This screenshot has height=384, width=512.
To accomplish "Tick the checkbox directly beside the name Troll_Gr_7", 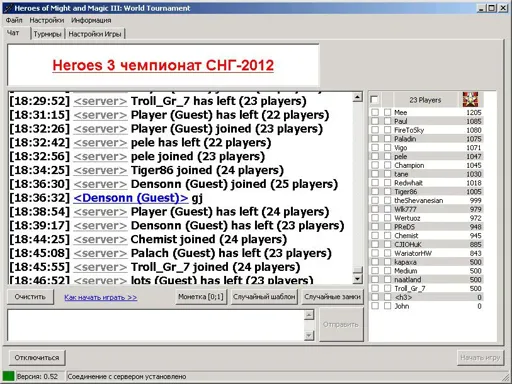I will pyautogui.click(x=387, y=288).
